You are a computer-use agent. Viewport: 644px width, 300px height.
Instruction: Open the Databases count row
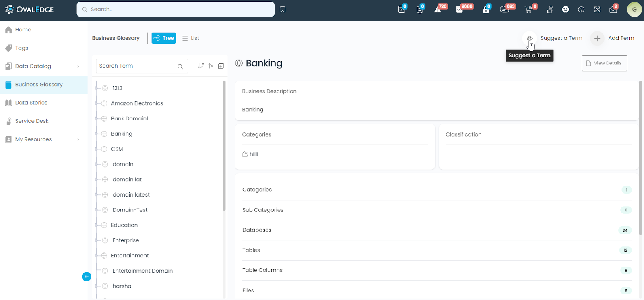[437, 230]
